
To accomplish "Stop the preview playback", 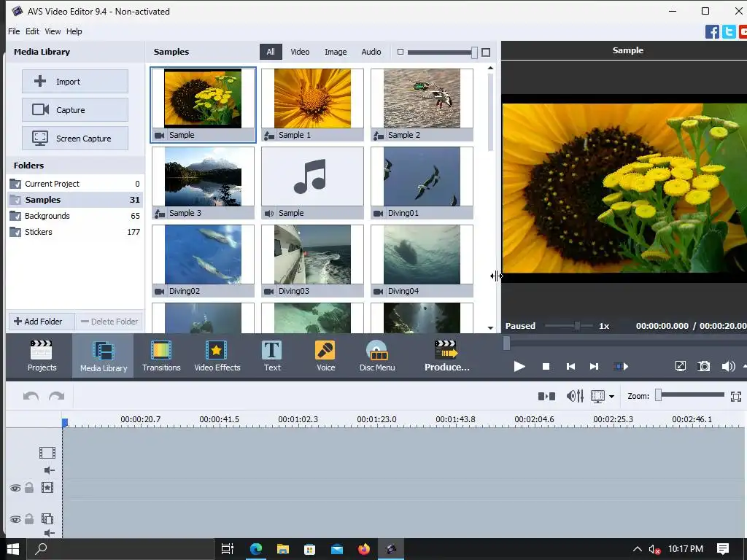I will point(546,366).
